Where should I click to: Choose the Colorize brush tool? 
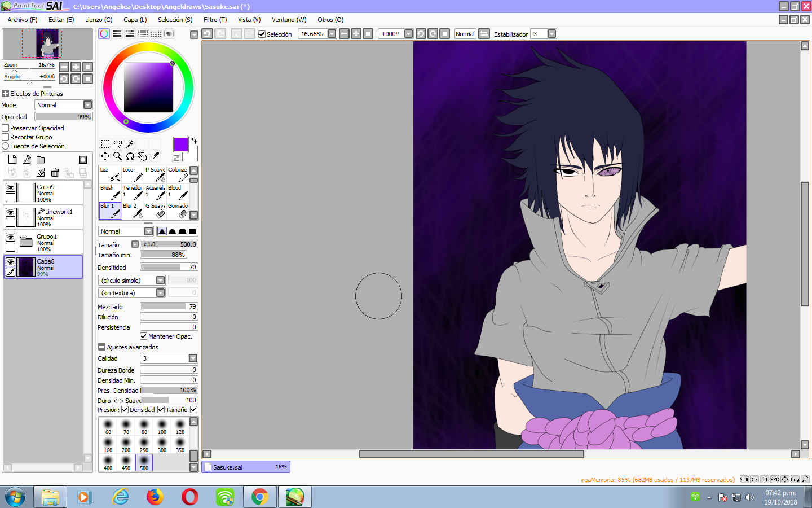pos(178,174)
